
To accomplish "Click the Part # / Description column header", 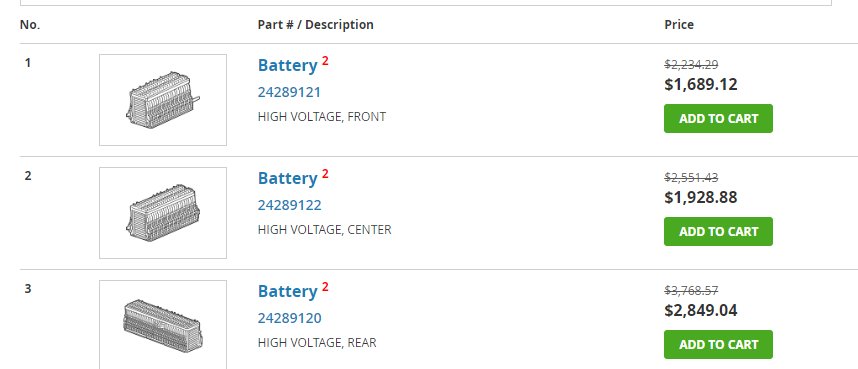I will click(x=315, y=25).
